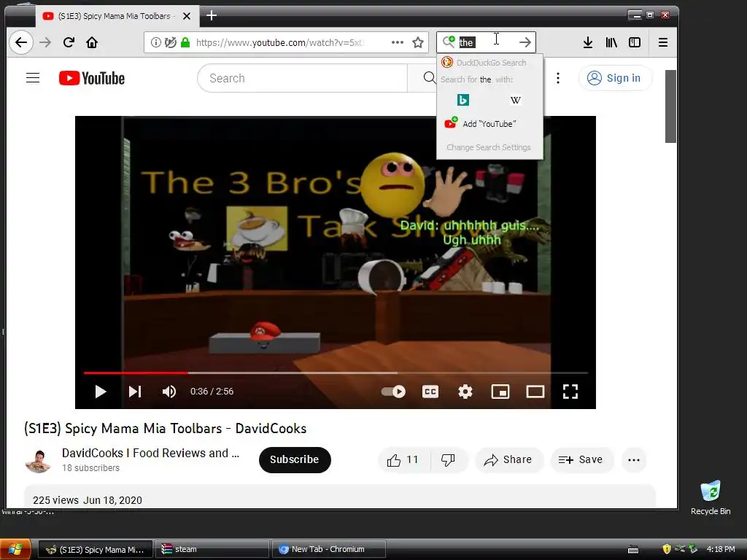Open the browser downloads panel
The height and width of the screenshot is (560, 747).
point(588,42)
